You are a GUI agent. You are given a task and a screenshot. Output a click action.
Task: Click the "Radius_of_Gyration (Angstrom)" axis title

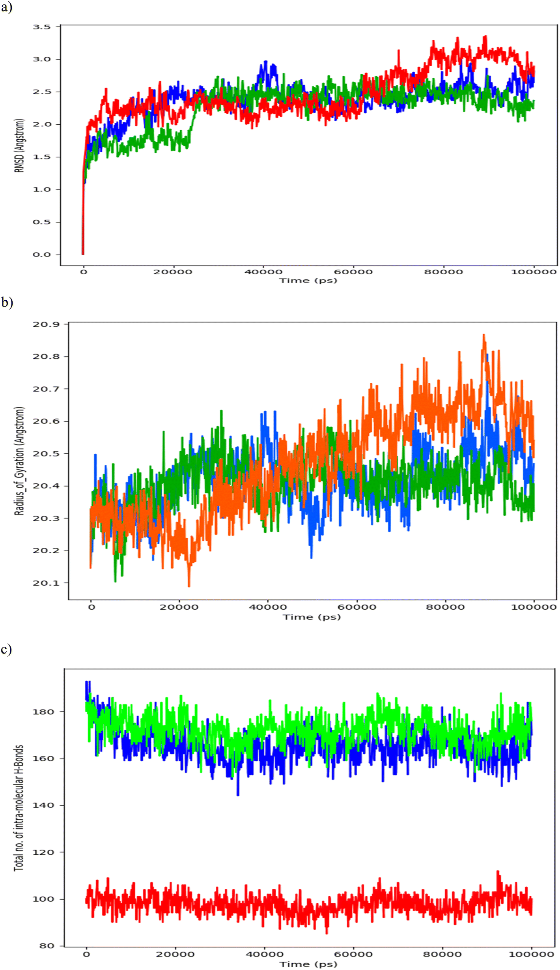[x=19, y=461]
